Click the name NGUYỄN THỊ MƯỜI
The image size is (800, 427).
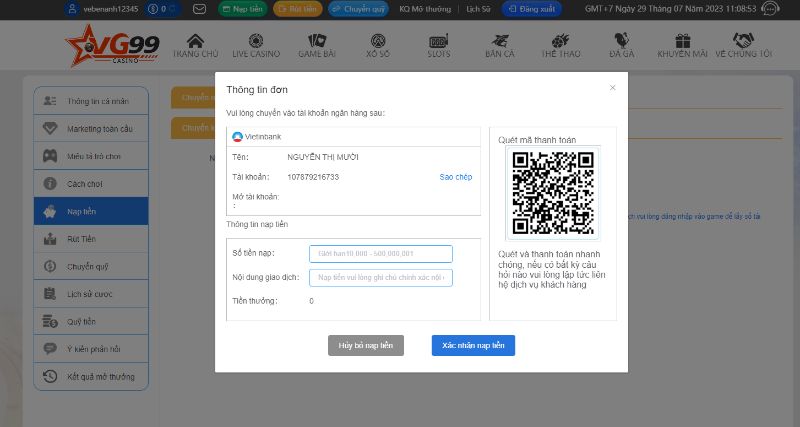point(322,157)
